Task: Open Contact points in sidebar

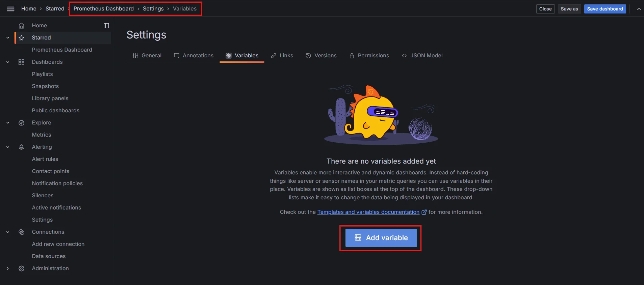Action: coord(51,171)
